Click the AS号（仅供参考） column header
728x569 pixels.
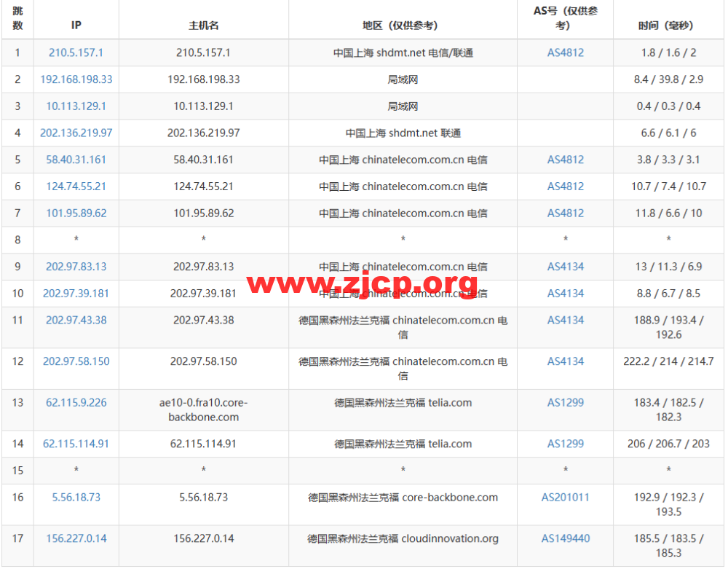tap(565, 18)
